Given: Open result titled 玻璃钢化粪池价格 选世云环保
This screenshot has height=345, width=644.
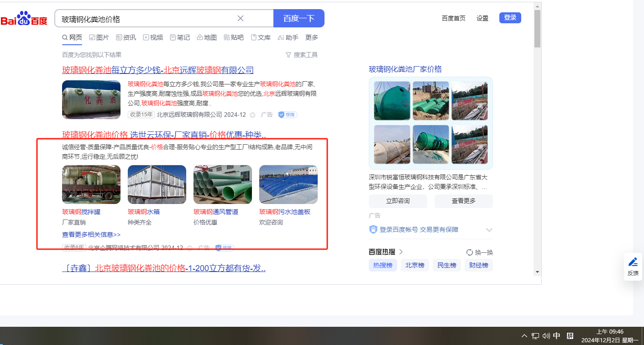Looking at the screenshot, I should coord(164,135).
